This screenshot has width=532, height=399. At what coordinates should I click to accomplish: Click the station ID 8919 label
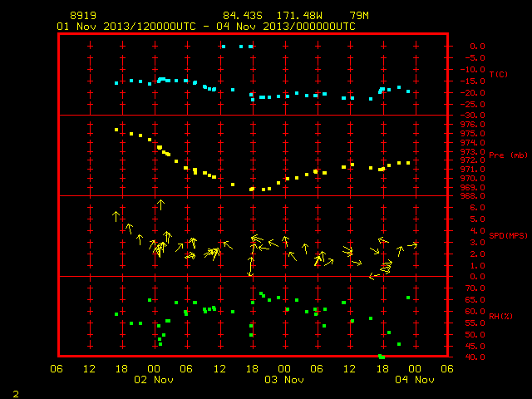[x=83, y=16]
